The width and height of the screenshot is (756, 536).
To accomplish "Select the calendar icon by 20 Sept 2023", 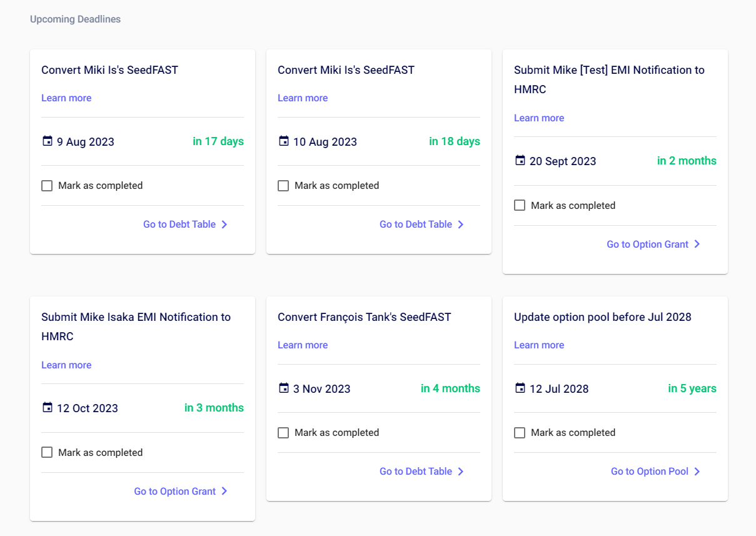I will coord(520,161).
